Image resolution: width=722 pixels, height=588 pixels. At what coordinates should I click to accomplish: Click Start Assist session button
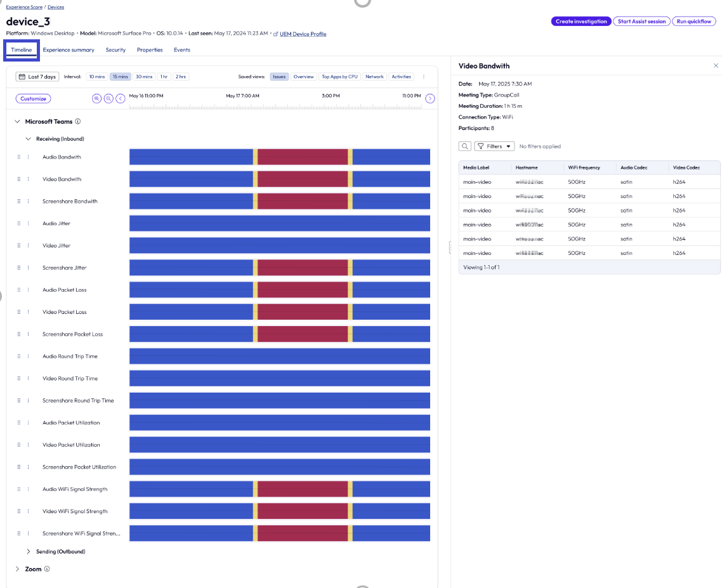coord(641,22)
